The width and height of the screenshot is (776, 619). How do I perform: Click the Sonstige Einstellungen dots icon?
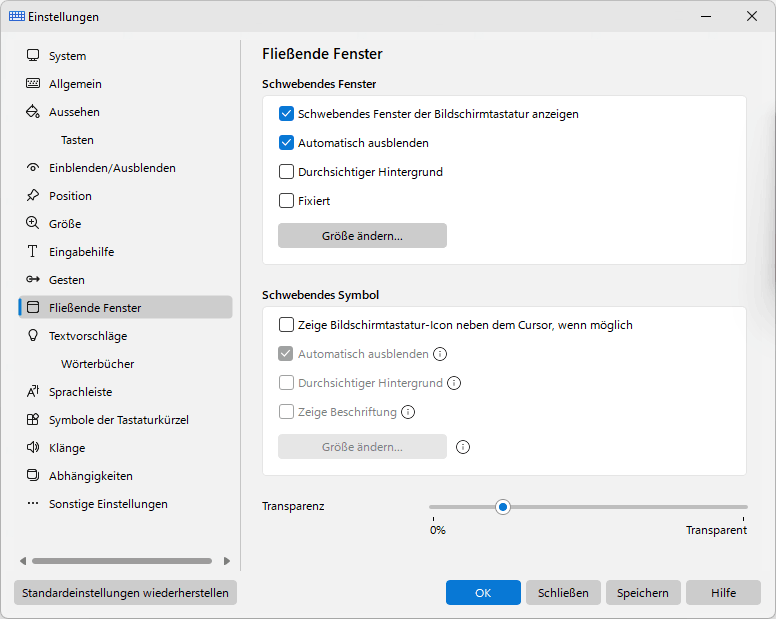coord(33,503)
